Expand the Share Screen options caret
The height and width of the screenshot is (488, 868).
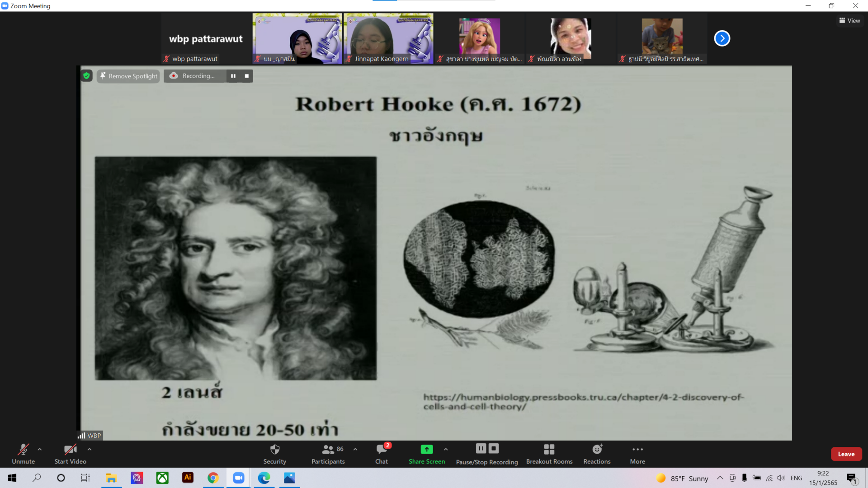tap(446, 449)
